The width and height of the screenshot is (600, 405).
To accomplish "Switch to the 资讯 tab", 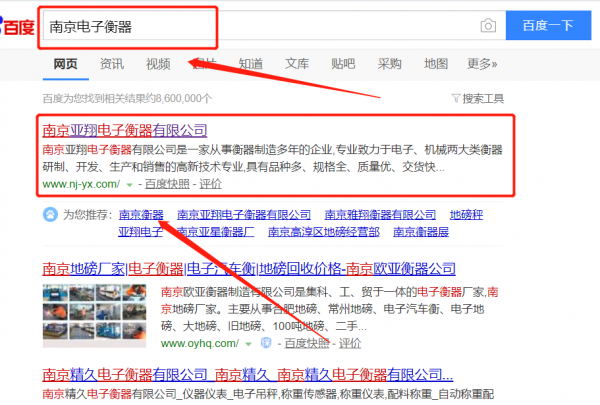I will click(112, 64).
